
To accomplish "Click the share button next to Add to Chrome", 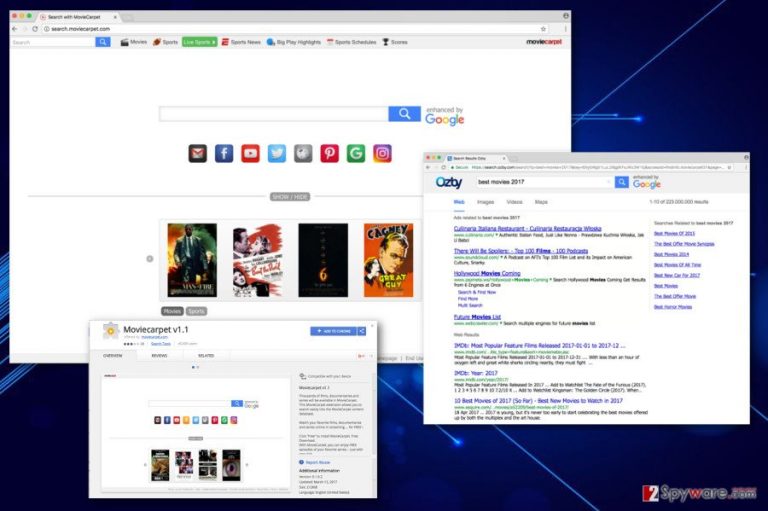I will pos(362,331).
